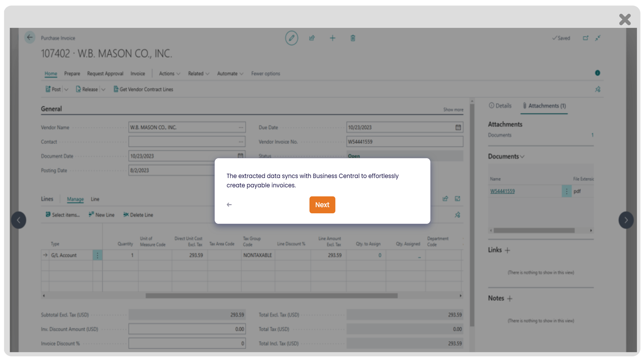Click the Lines horizontal scrollbar
This screenshot has width=644, height=362.
271,296
